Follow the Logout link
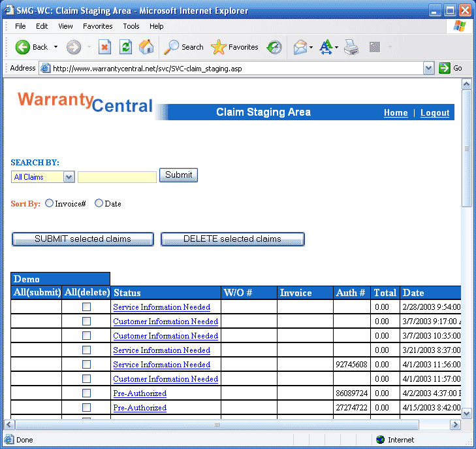 tap(435, 112)
